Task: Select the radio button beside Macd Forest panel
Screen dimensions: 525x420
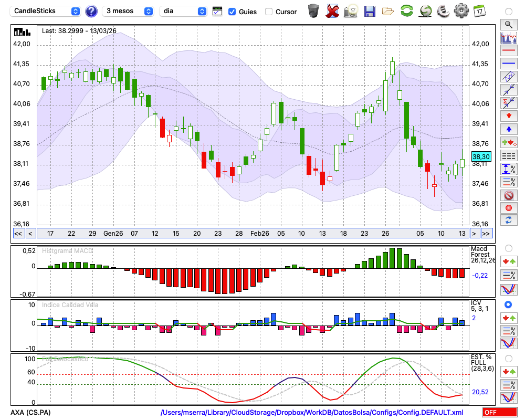Action: coord(508,248)
